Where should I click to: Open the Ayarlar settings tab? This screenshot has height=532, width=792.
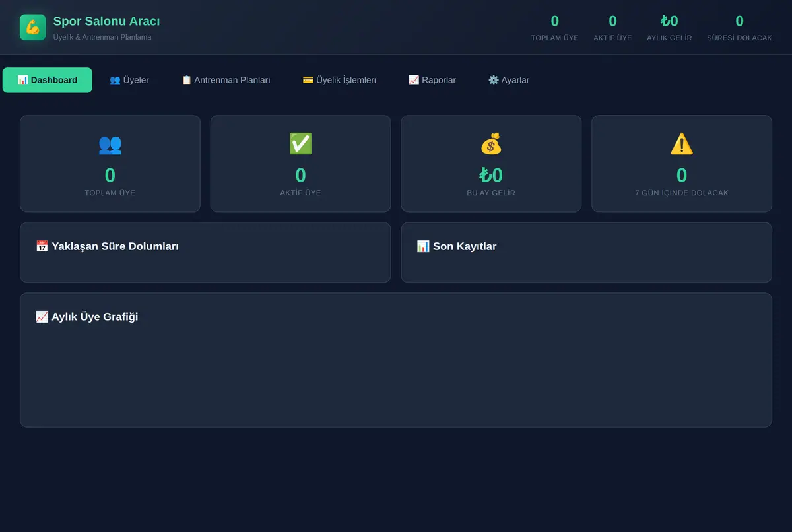(x=509, y=80)
